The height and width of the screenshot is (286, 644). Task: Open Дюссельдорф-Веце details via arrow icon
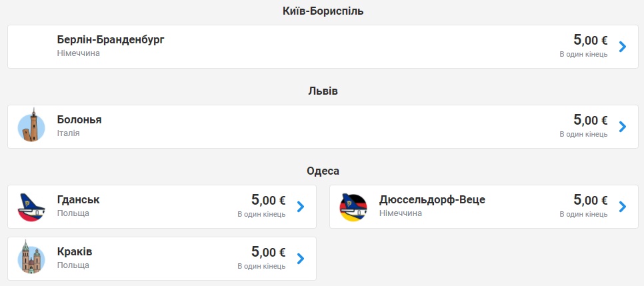(x=623, y=207)
